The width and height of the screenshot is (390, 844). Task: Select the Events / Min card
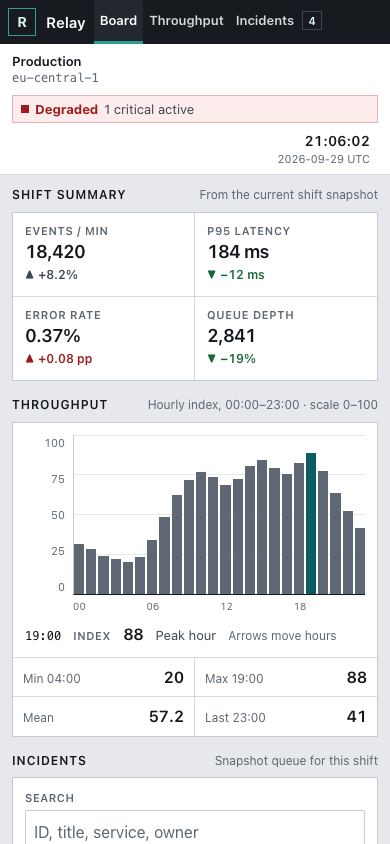[103, 254]
